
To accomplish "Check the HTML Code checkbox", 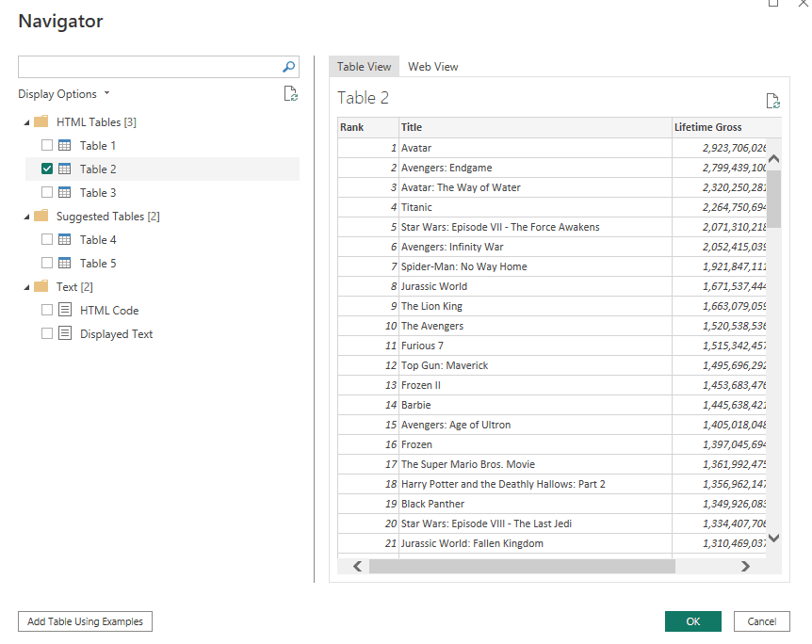I will pyautogui.click(x=47, y=310).
